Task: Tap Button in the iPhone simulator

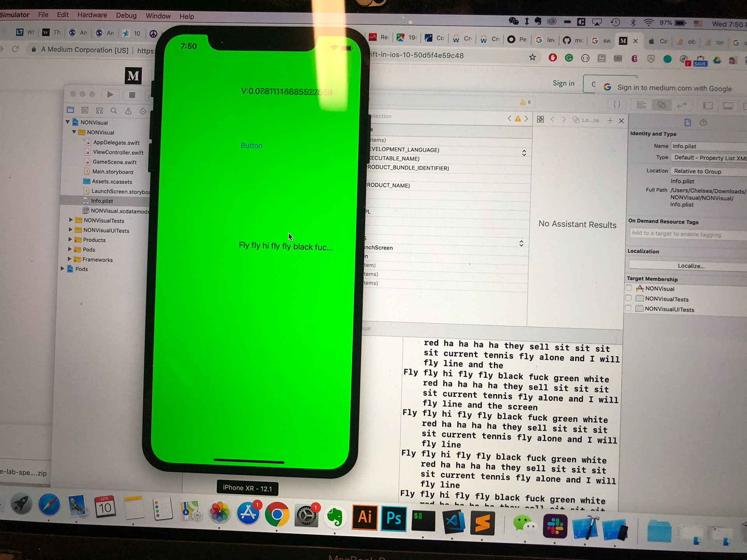Action: (x=252, y=145)
